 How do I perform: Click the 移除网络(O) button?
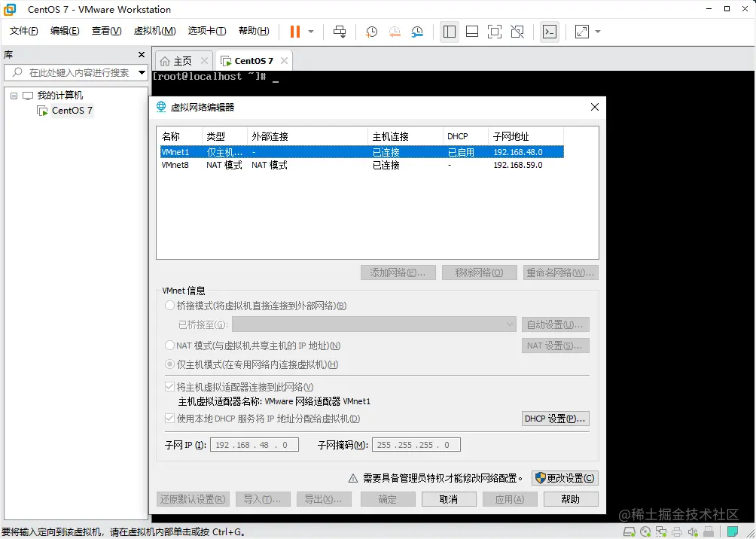(x=479, y=273)
